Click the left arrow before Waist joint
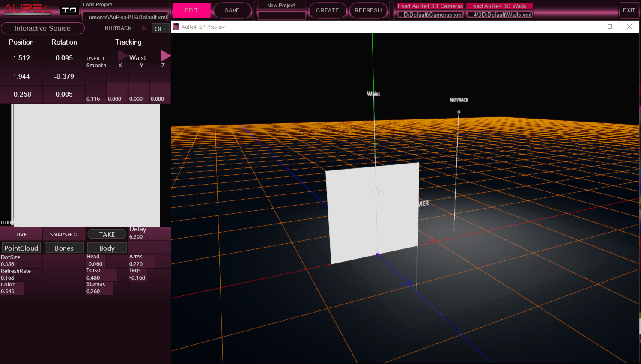This screenshot has width=641, height=364. 123,55
